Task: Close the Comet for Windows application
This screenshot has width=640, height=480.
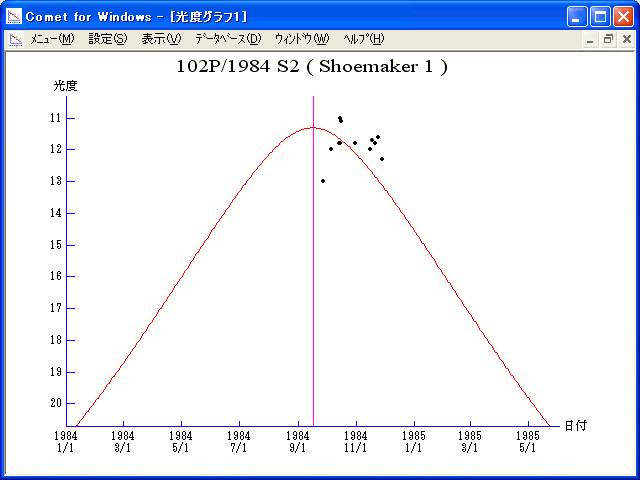Action: 623,16
